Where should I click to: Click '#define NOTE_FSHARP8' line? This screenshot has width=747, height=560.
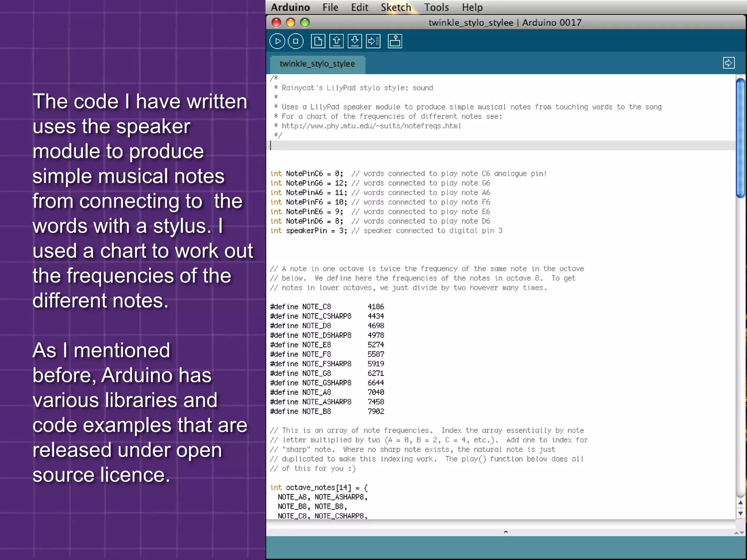[x=327, y=364]
